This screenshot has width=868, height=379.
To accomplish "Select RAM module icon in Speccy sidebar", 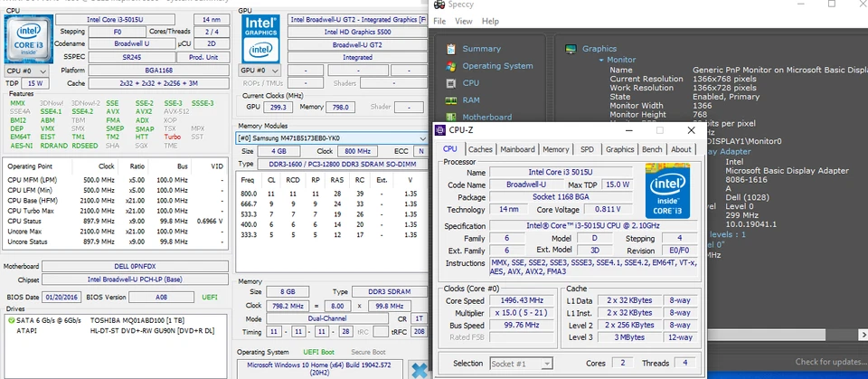I will (452, 100).
